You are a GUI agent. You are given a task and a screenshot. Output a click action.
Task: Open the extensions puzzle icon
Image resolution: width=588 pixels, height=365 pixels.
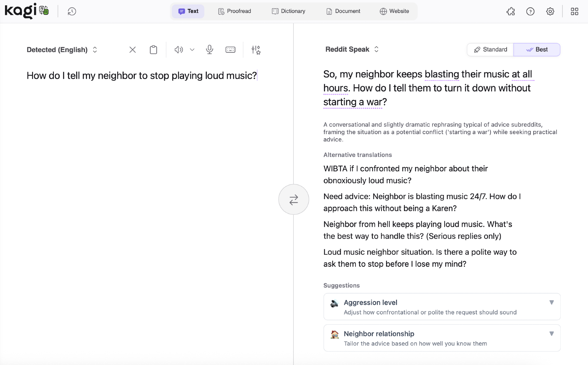511,11
